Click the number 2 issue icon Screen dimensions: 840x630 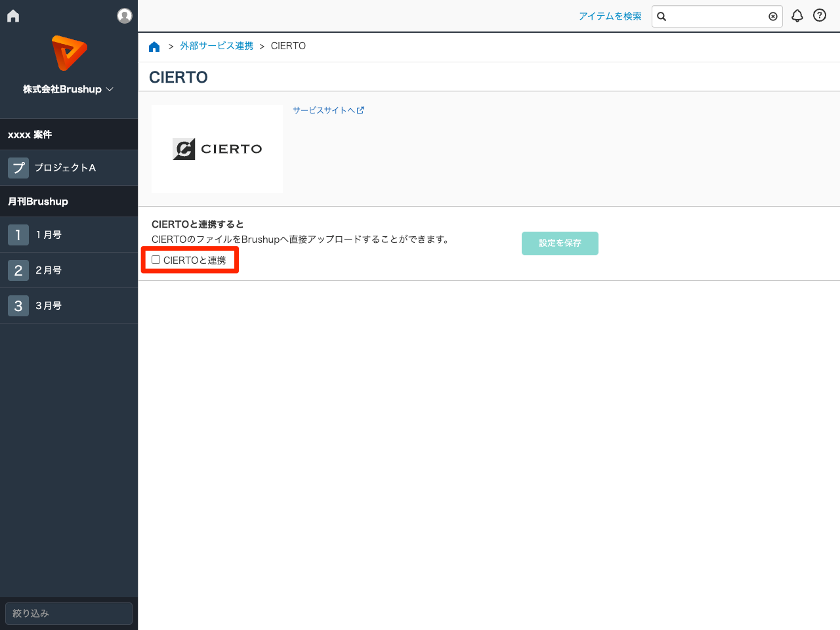pos(18,270)
